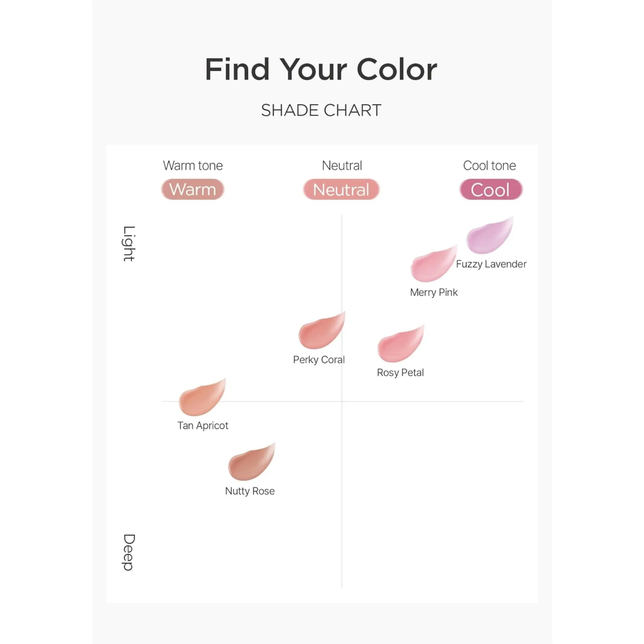Click the Neutral text above the pill
The image size is (644, 644).
coord(342,166)
